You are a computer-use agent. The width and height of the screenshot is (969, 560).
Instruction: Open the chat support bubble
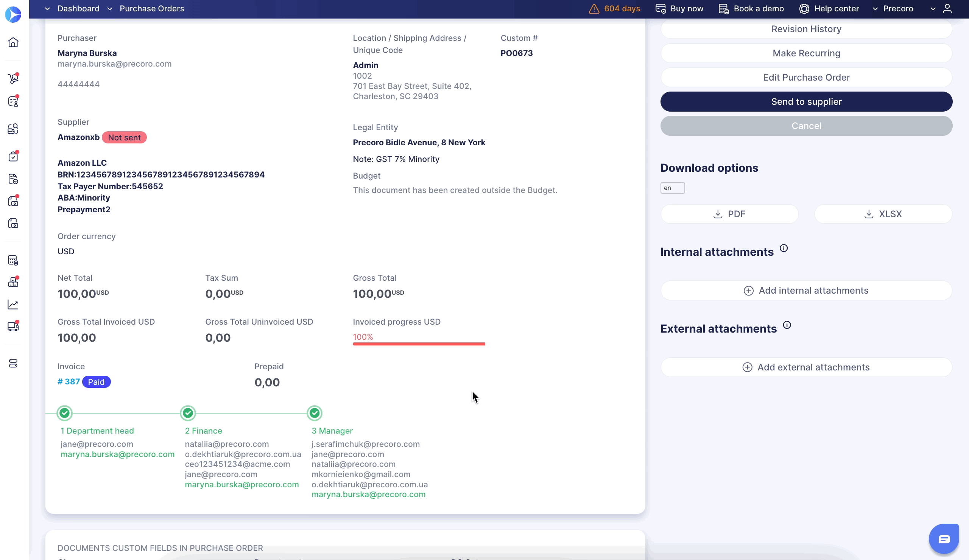click(x=944, y=539)
